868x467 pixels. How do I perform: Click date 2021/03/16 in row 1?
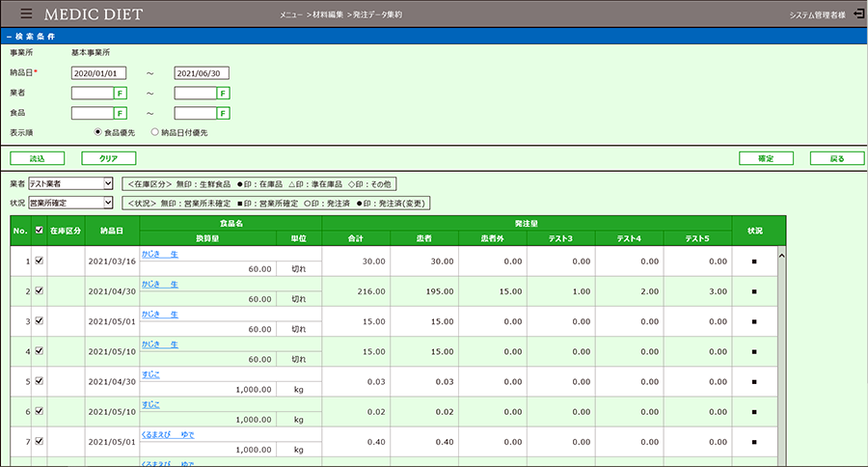click(x=112, y=261)
